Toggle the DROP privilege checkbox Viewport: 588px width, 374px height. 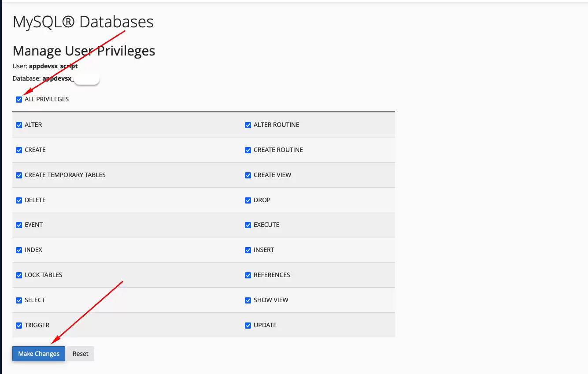click(x=248, y=200)
